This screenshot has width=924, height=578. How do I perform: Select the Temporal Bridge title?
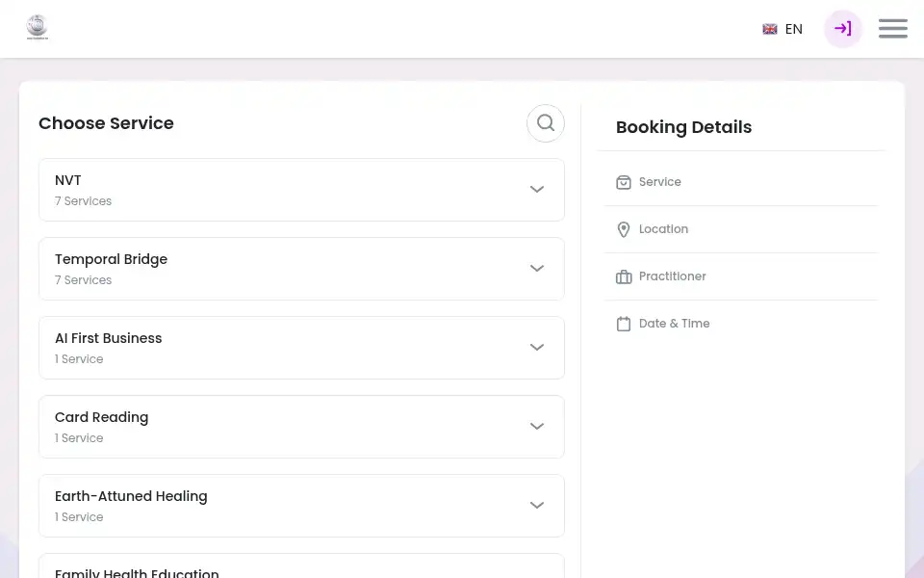(x=111, y=259)
